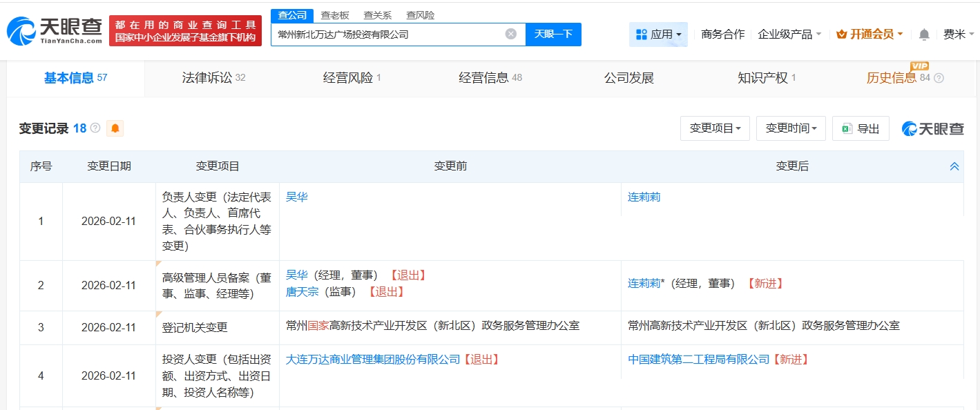Click the orange change-record alert bell
980x410 pixels.
[x=115, y=128]
